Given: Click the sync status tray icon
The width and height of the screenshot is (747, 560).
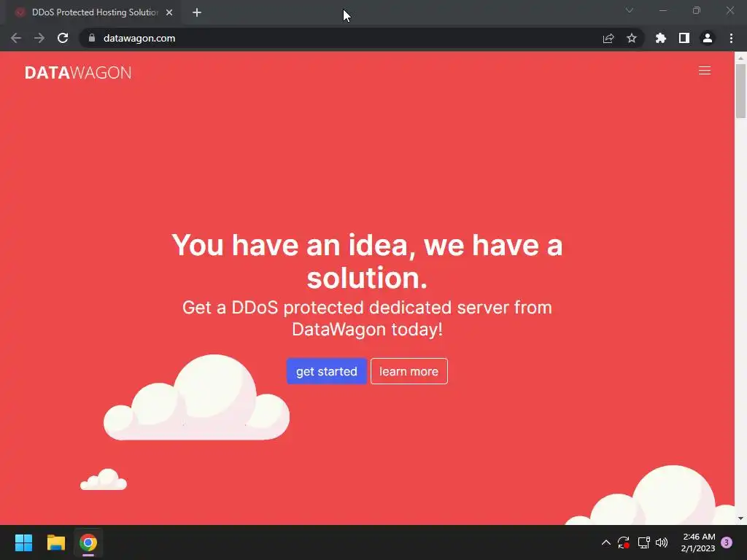Looking at the screenshot, I should click(624, 542).
